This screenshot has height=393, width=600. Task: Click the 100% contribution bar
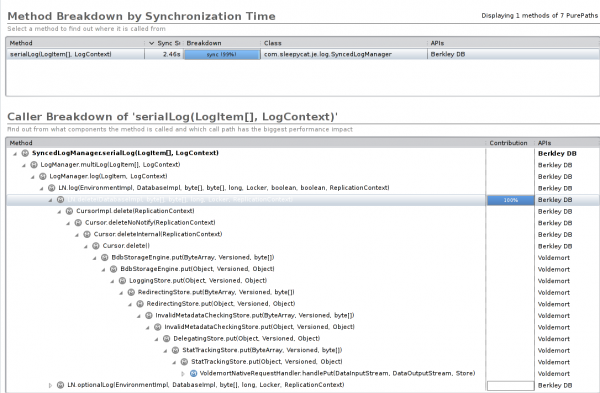[x=510, y=200]
